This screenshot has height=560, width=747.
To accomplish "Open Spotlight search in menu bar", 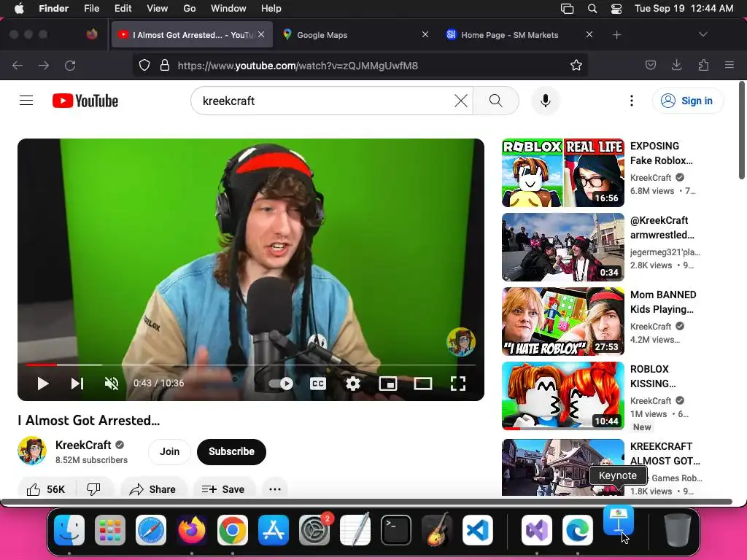I will click(592, 9).
